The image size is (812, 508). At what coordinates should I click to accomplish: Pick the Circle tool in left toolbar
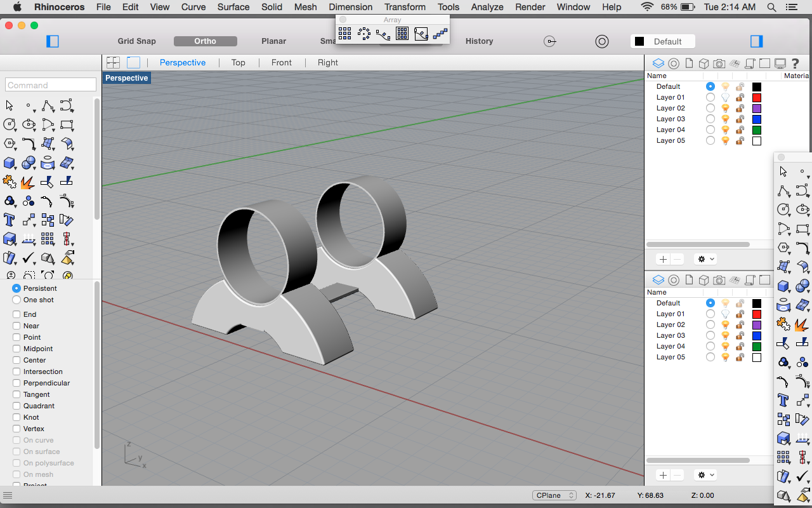tap(10, 124)
